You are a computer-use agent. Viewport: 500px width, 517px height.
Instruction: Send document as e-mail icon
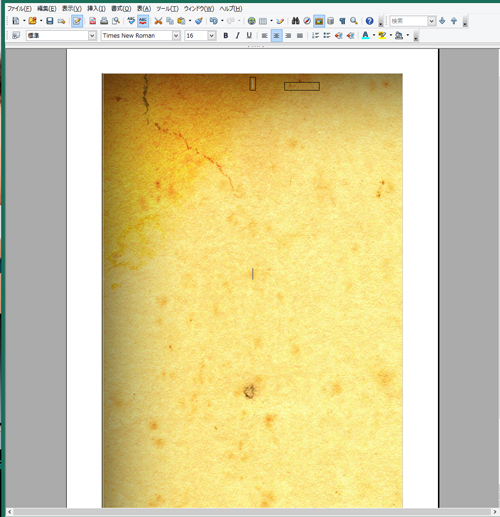(x=61, y=21)
